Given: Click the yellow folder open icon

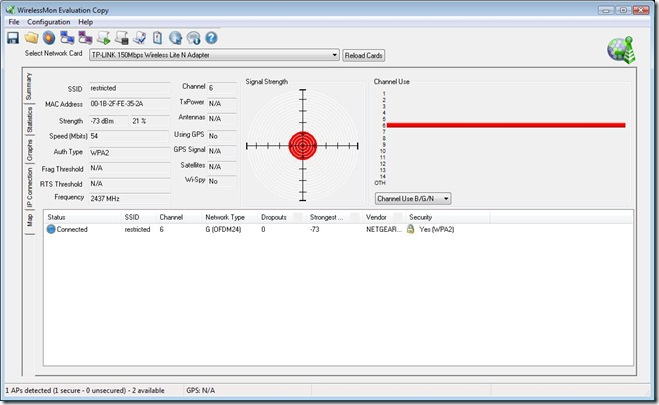Looking at the screenshot, I should [32, 37].
